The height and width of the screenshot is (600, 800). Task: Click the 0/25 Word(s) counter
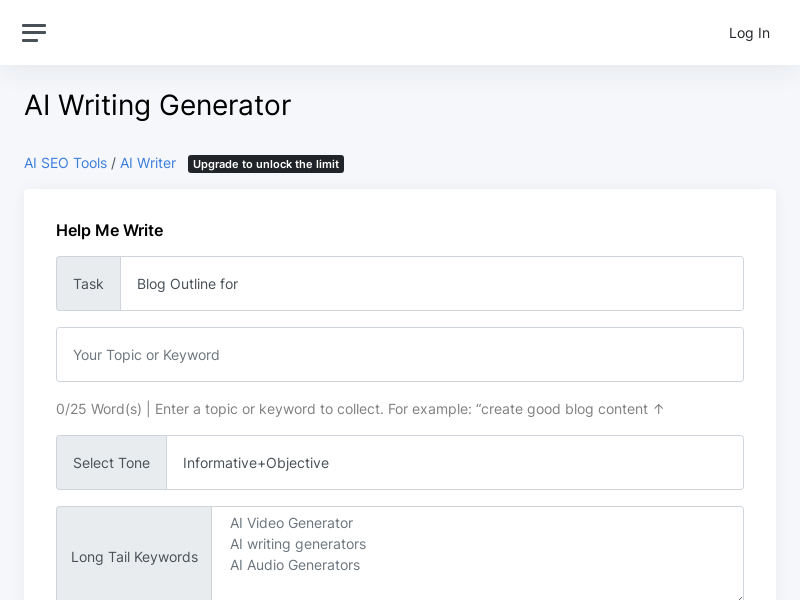click(x=98, y=409)
